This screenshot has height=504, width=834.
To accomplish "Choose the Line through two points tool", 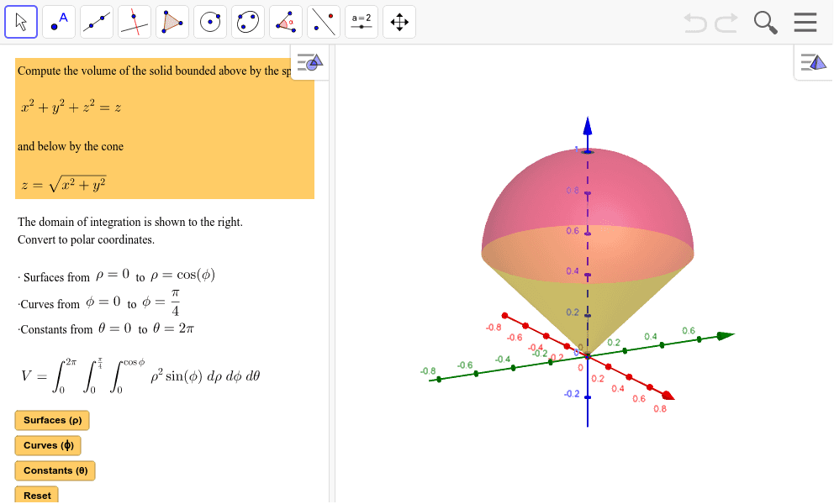I will pos(97,22).
